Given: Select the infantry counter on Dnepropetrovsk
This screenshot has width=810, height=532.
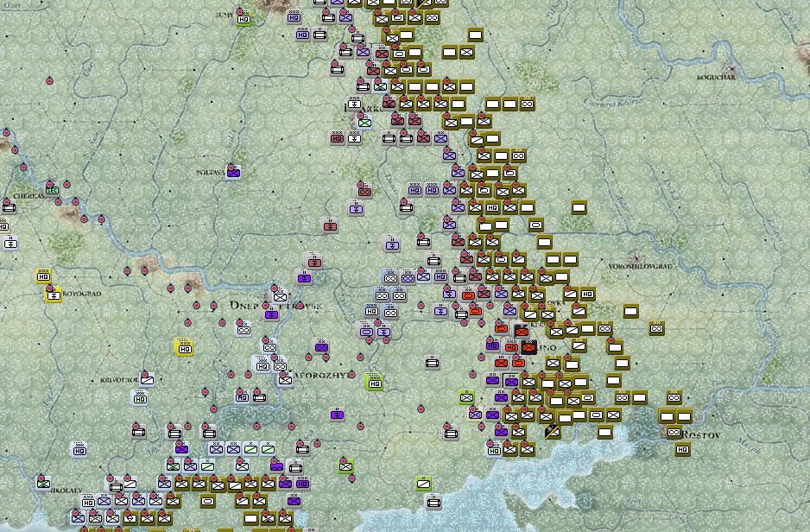Looking at the screenshot, I should point(280,297).
